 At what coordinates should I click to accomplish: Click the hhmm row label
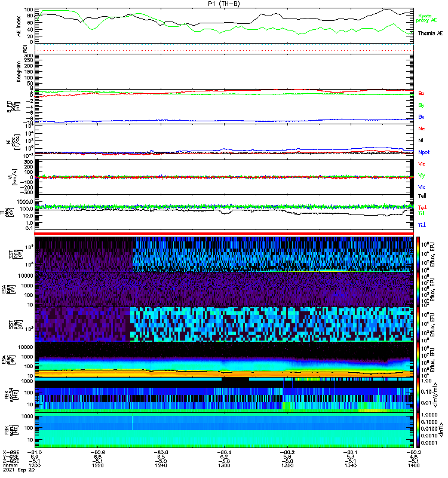tap(9, 465)
